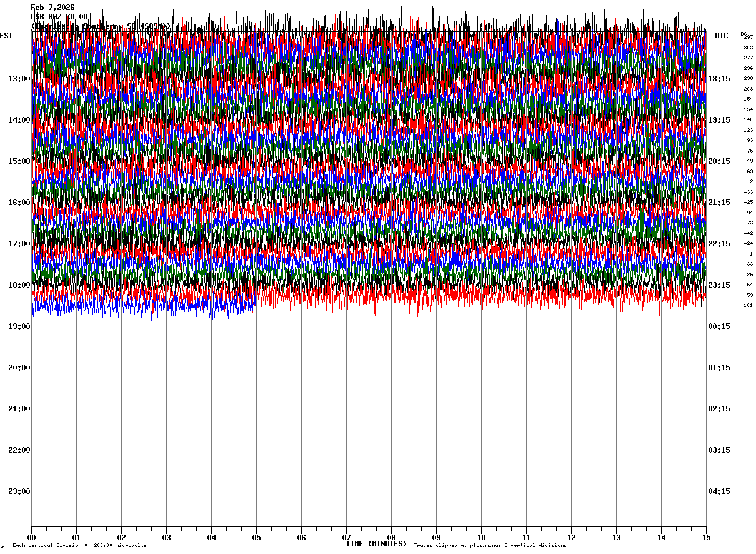Click the 'Feb 7,2026' date heading
The height and width of the screenshot is (554, 756).
pos(52,8)
